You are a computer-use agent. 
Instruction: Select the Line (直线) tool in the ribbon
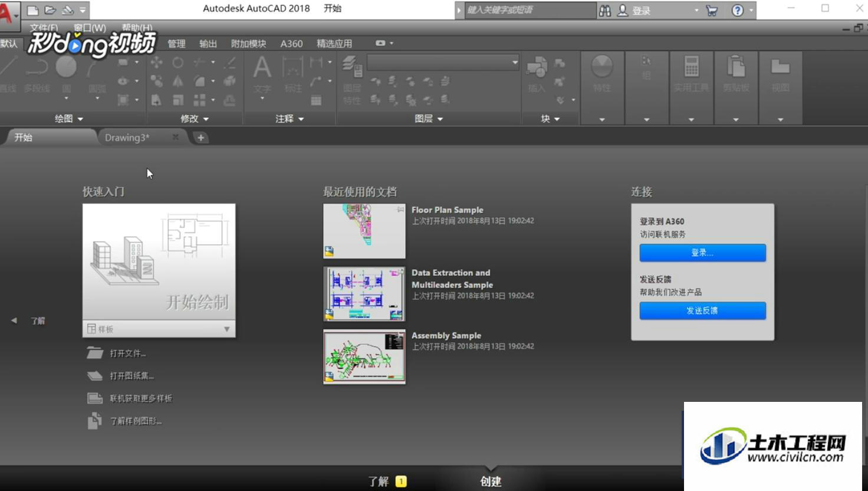8,74
